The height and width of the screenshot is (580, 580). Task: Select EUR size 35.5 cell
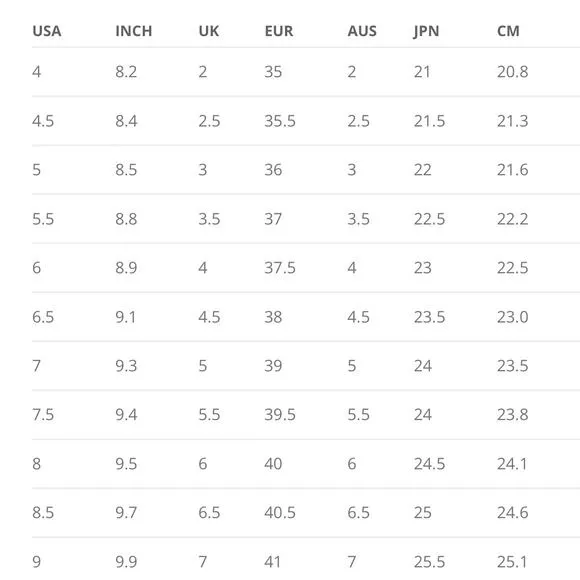[x=280, y=121]
